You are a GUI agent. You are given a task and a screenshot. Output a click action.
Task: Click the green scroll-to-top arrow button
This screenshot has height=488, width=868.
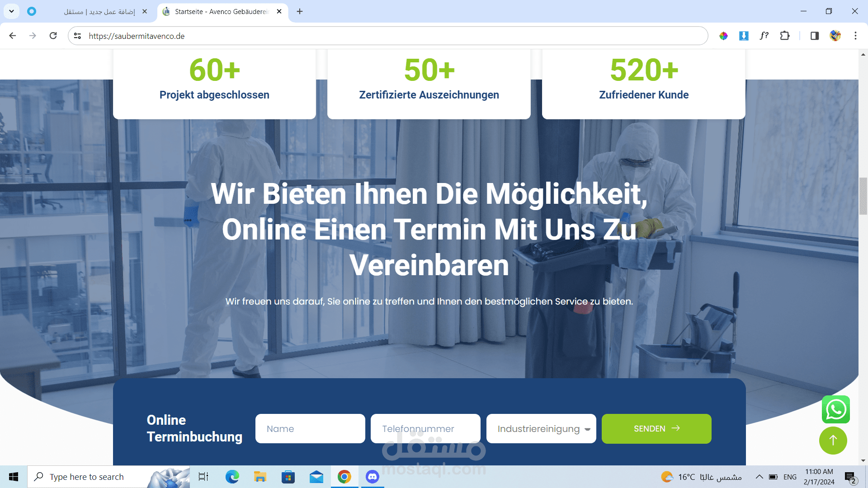coord(833,441)
